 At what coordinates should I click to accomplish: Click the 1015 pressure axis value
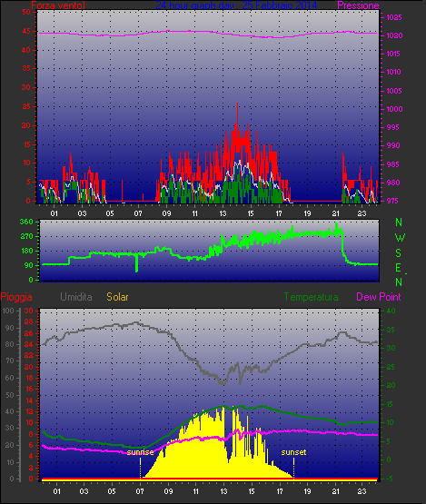click(x=393, y=54)
